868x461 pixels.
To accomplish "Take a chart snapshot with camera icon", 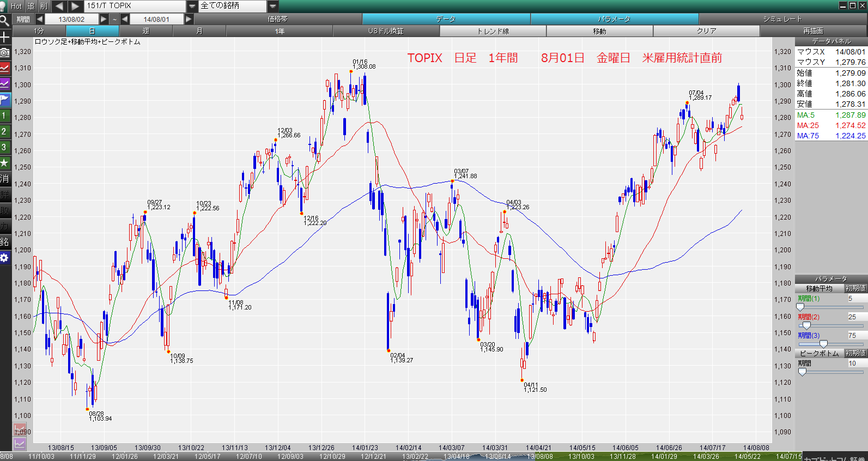I will [5, 52].
